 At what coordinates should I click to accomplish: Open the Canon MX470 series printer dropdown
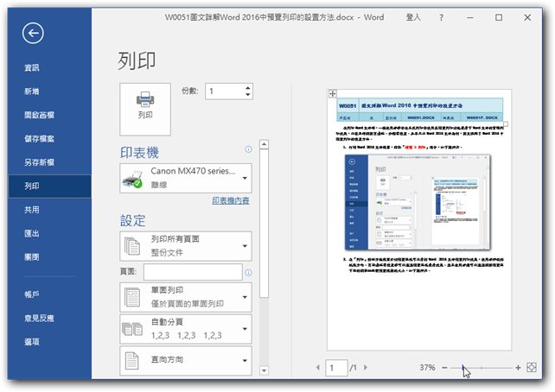[186, 178]
